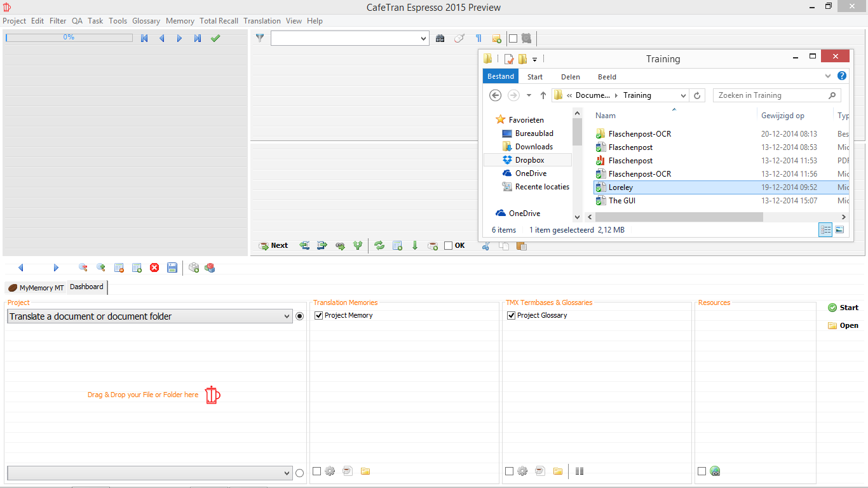This screenshot has width=868, height=488.
Task: Click the green refresh arrows icon
Action: pos(379,246)
